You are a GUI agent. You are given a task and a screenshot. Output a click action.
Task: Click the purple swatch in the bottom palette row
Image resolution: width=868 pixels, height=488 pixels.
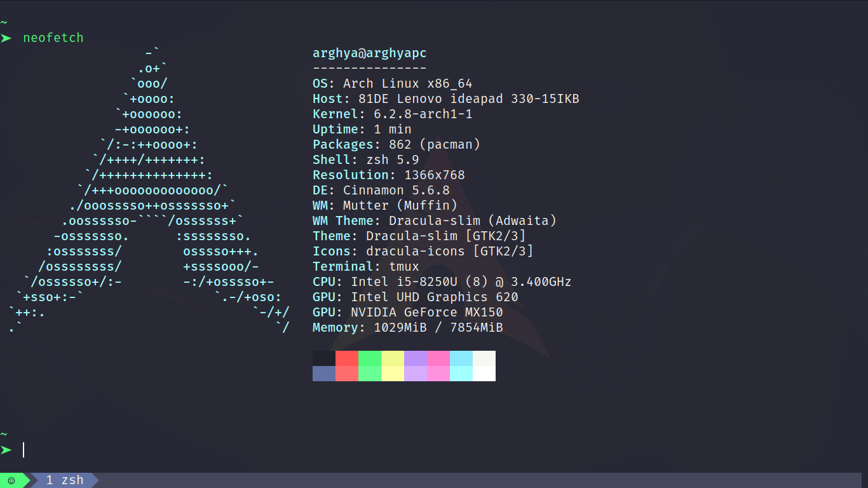pos(415,374)
